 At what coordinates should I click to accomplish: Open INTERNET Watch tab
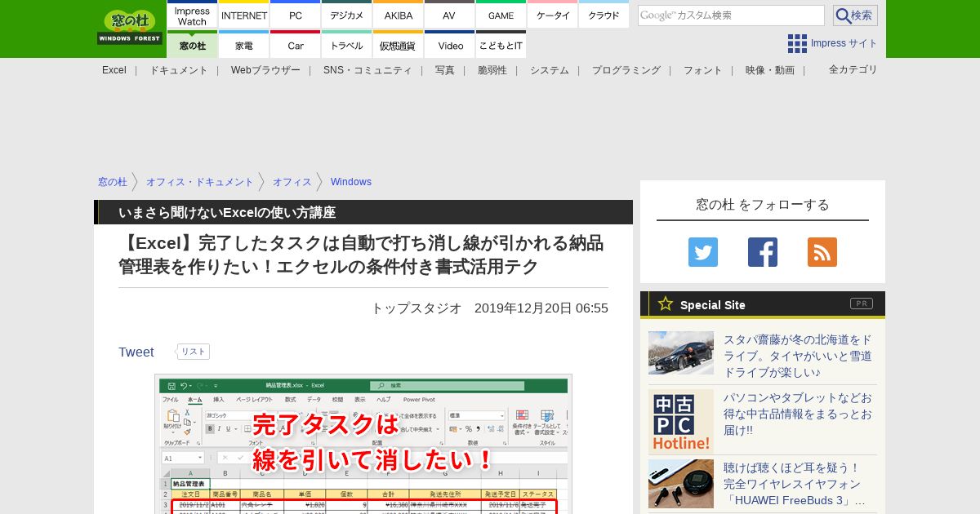244,16
